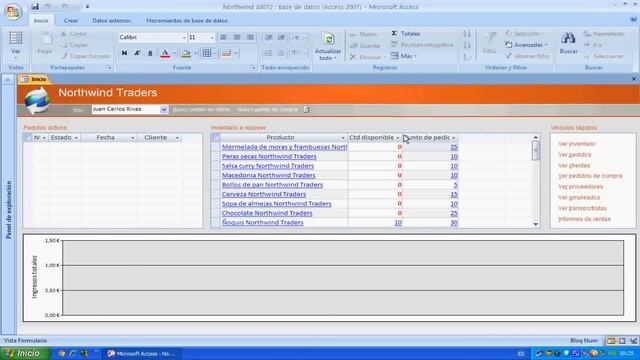Viewport: 640px width, 360px height.
Task: Sort ascending with the A-Z icon
Action: point(467,33)
